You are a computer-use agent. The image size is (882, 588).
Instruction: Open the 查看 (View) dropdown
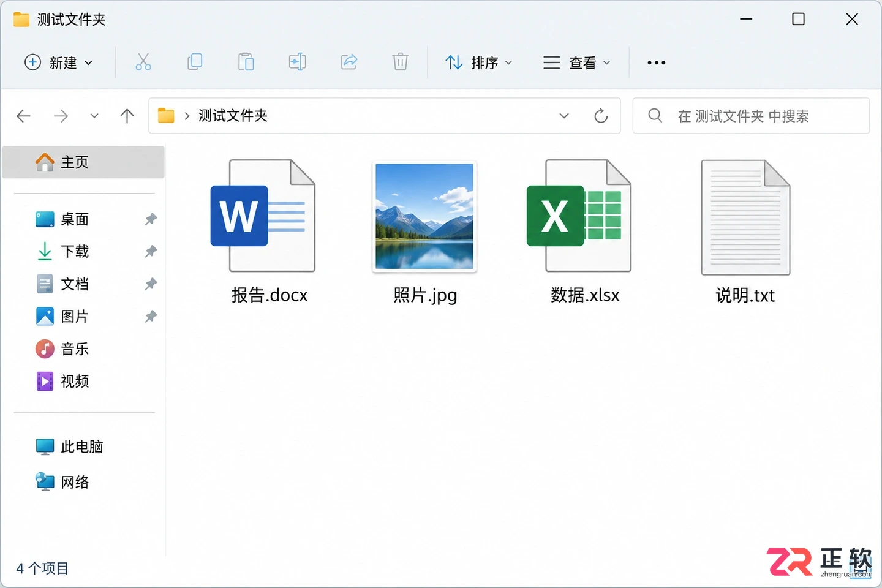(x=577, y=62)
